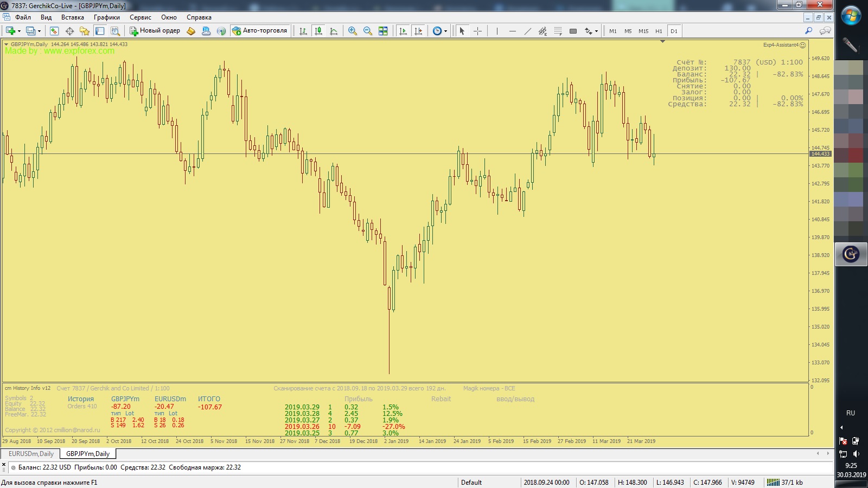Click the system tray volume speaker icon

tap(856, 454)
